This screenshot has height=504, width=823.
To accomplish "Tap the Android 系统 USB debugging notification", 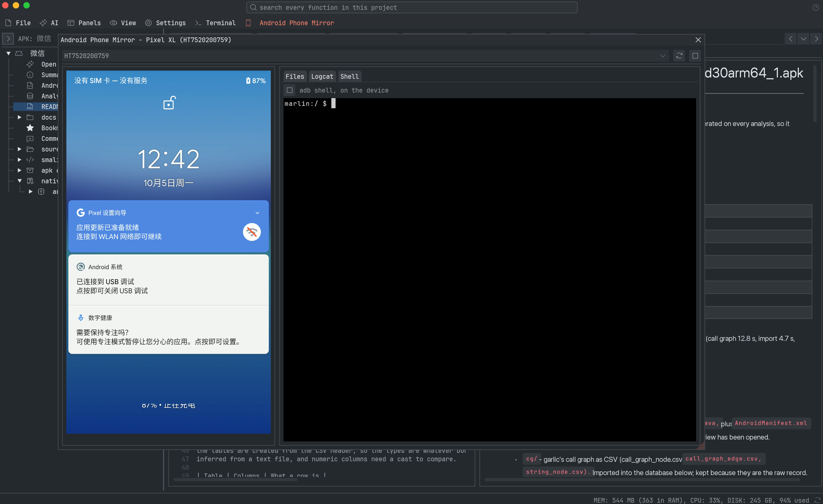I will pyautogui.click(x=168, y=280).
